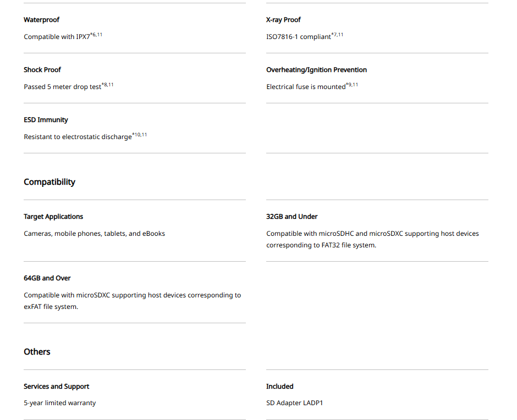
Task: Click the Included label
Action: 280,386
